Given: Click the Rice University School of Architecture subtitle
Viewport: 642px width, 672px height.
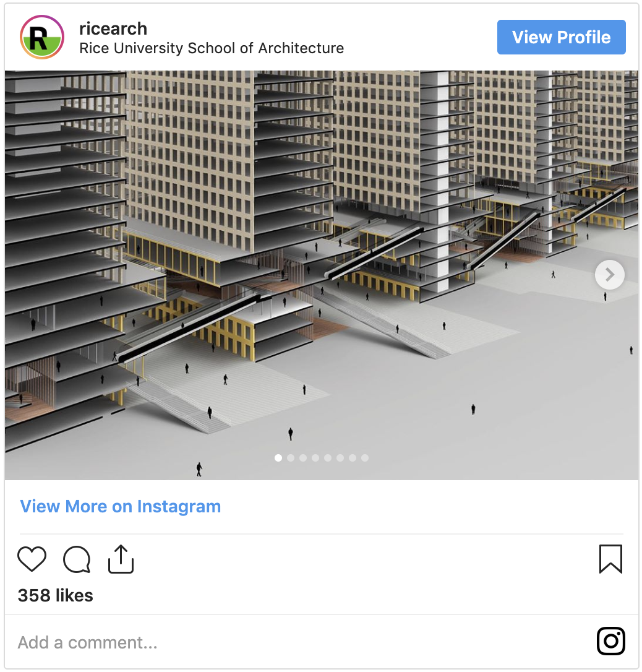Looking at the screenshot, I should click(x=212, y=48).
